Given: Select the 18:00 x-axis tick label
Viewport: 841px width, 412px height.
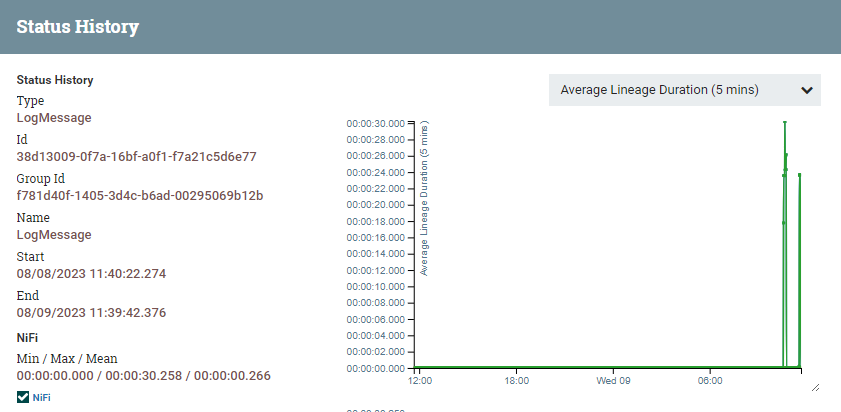Looking at the screenshot, I should click(517, 381).
